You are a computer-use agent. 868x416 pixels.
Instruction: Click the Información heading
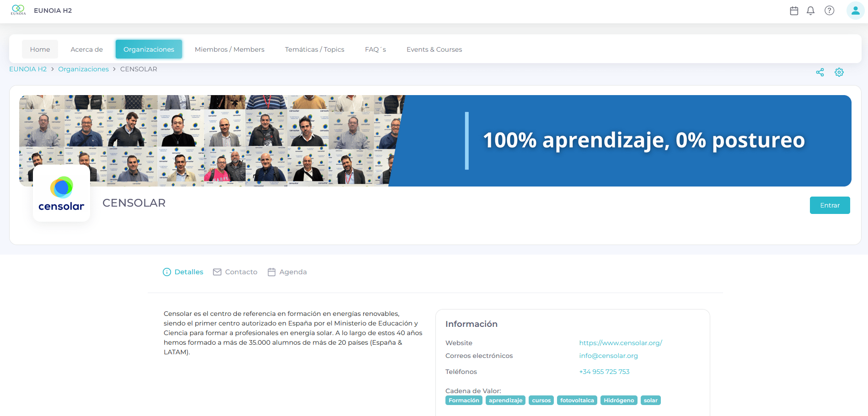pos(472,324)
